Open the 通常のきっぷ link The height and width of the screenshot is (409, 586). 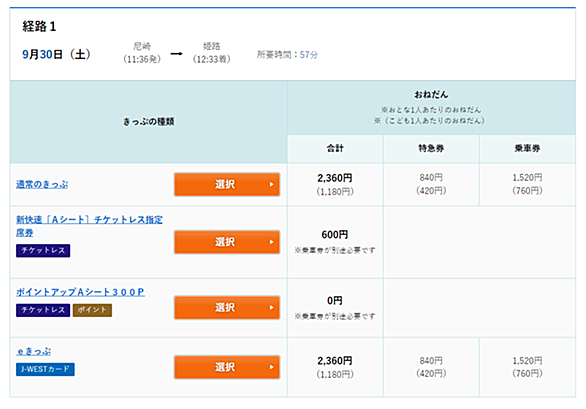pyautogui.click(x=42, y=184)
